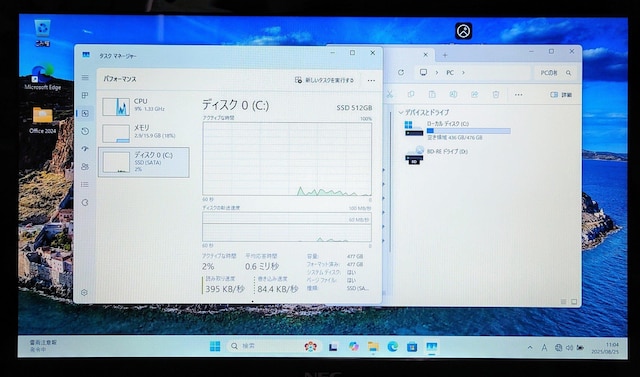
Task: Select BD-RE ドライブ (D:) drive
Action: click(437, 155)
